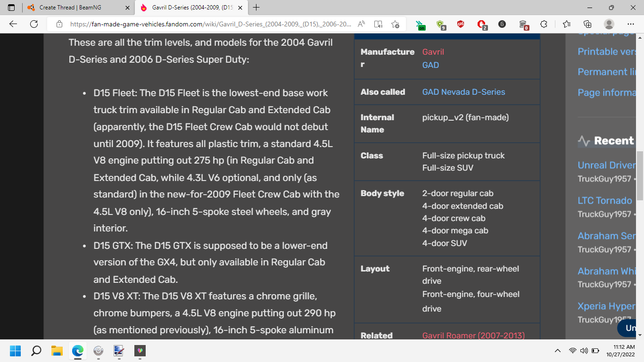
Task: Open the tab actions menu icon
Action: (11, 8)
